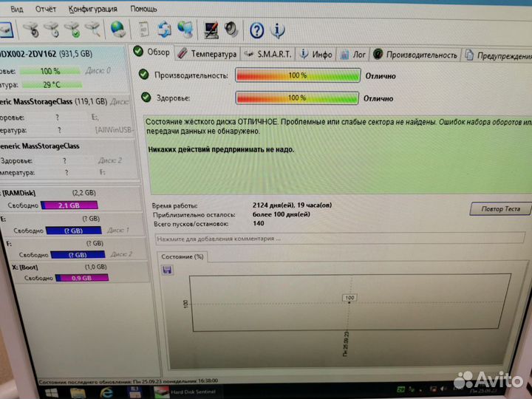Open the Windows Start button
This screenshot has width=532, height=399.
pos(52,393)
